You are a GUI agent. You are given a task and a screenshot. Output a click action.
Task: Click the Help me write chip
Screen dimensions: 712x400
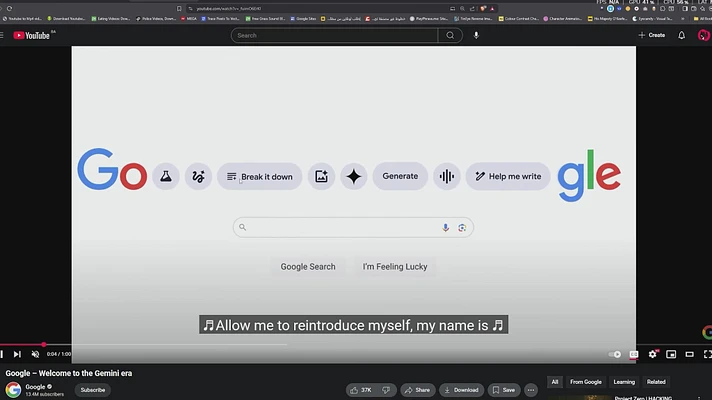click(x=508, y=176)
